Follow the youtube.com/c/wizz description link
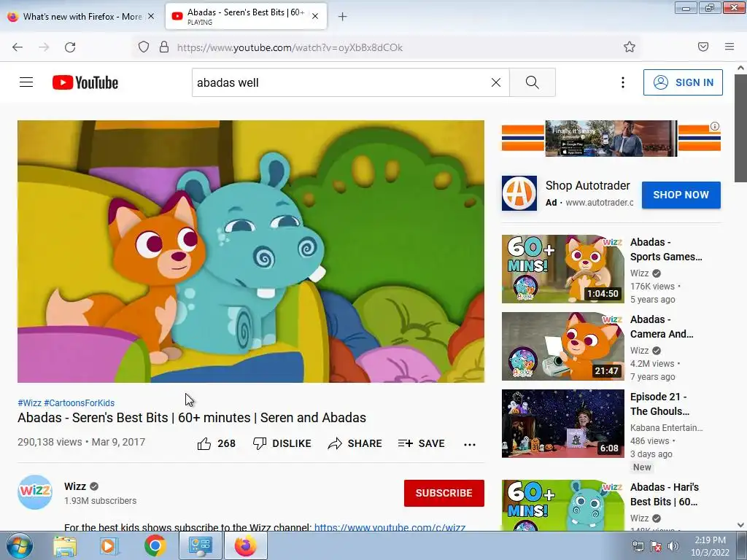This screenshot has width=747, height=560. pyautogui.click(x=390, y=527)
